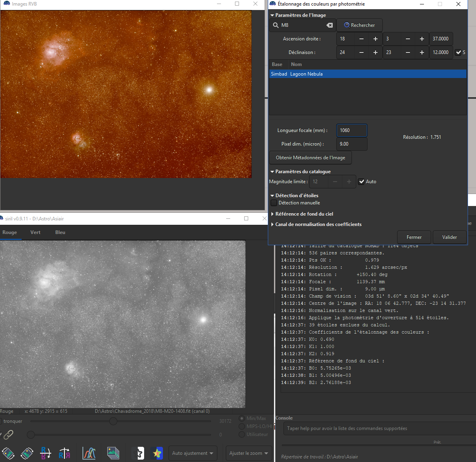Enable the Détection manuelle checkbox

point(274,203)
